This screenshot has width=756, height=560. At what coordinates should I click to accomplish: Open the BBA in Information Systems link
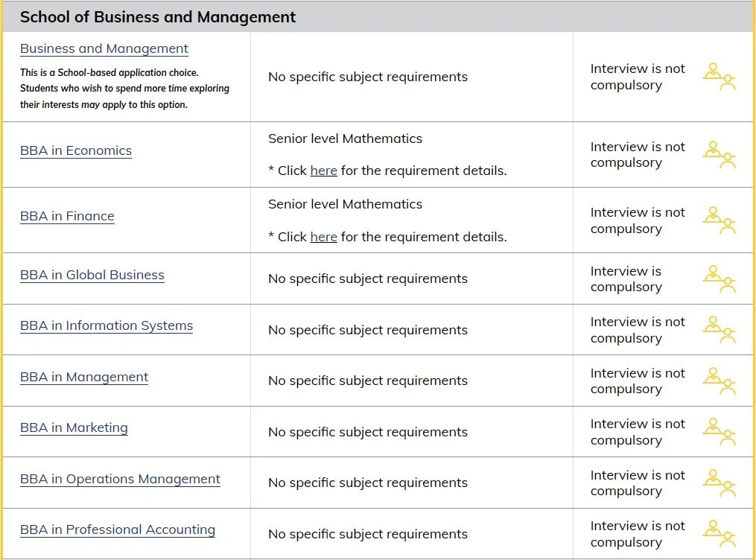[x=107, y=326]
